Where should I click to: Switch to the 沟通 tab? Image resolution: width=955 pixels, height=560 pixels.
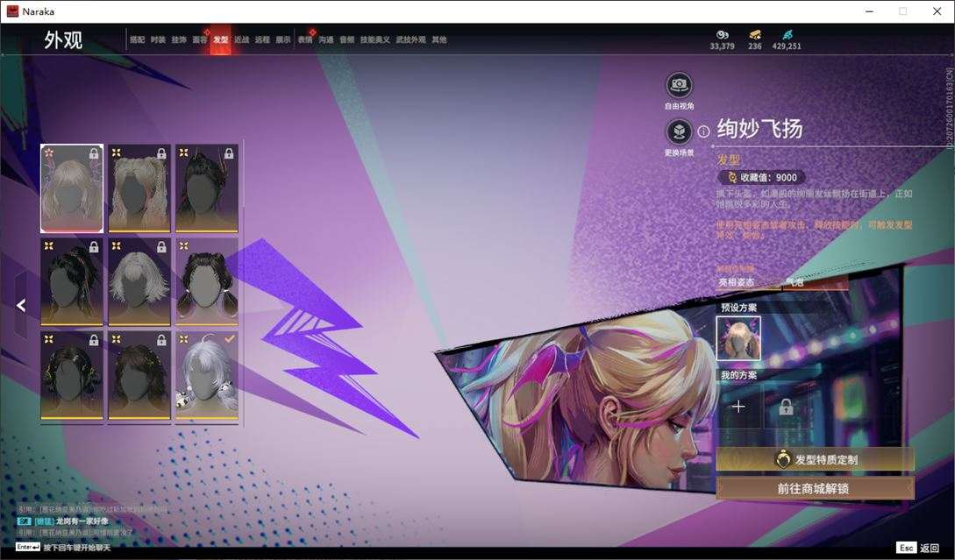[326, 39]
